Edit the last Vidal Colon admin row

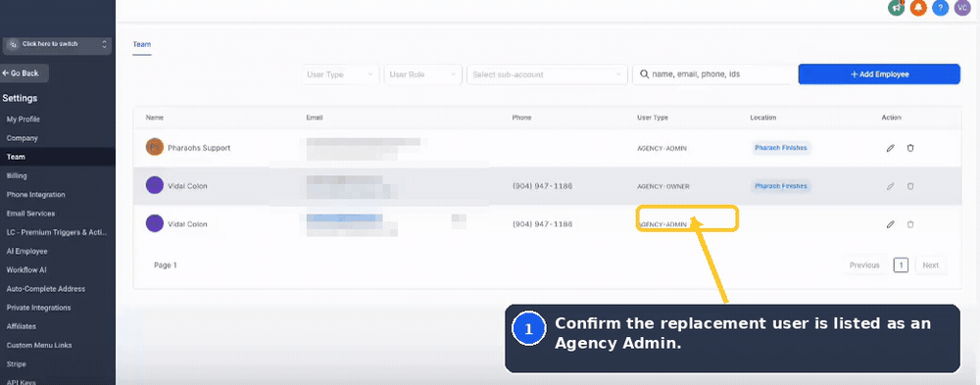coord(891,223)
